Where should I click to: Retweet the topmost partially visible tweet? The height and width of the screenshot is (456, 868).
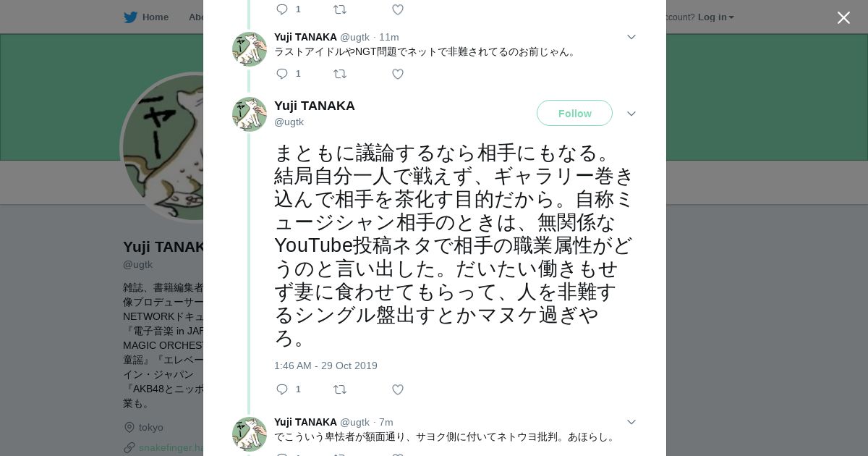[339, 9]
